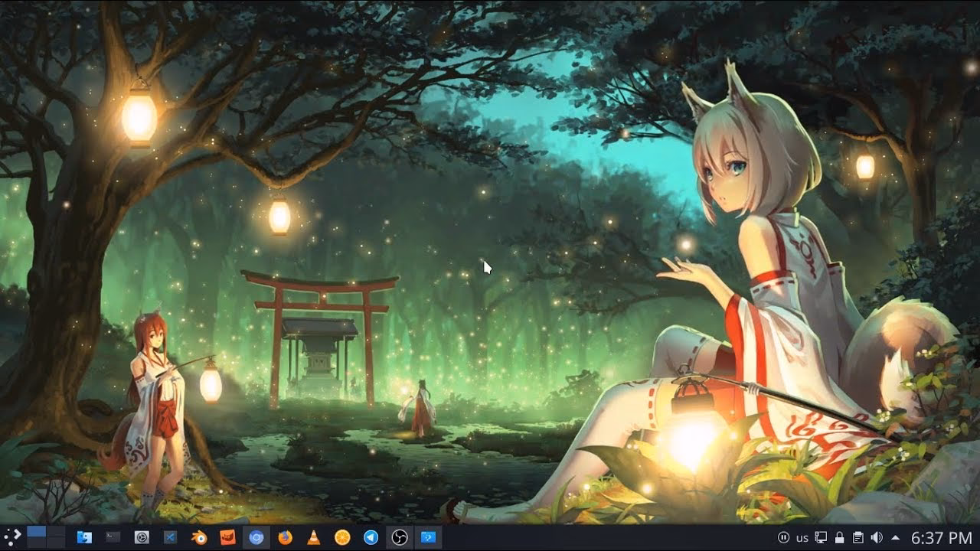Switch to the second virtual desktop in pager
The image size is (980, 551).
click(x=55, y=532)
